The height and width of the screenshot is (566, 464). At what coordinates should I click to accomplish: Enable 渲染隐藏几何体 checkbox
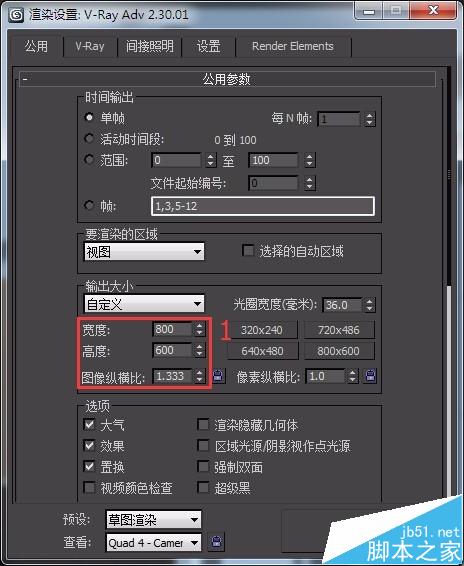pos(203,424)
